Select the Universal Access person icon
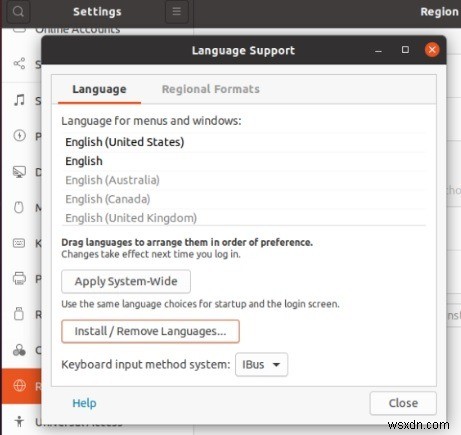The image size is (461, 435). click(19, 421)
